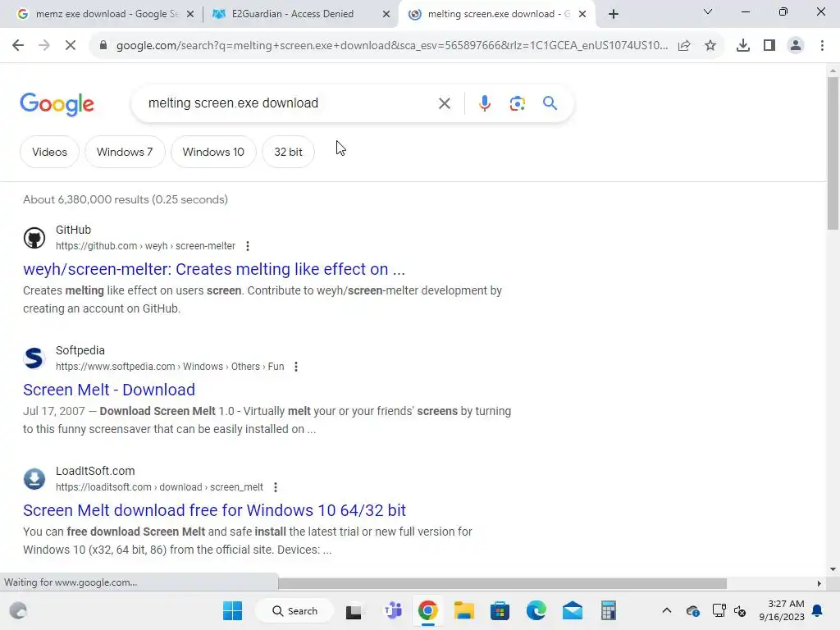The height and width of the screenshot is (630, 840).
Task: Open Screen Melt - Download Softpedia link
Action: click(x=109, y=390)
